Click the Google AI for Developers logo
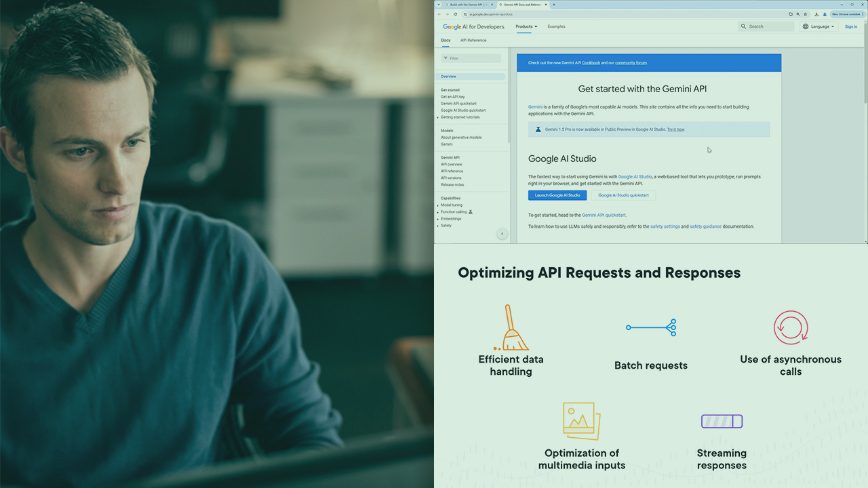868x488 pixels. coord(473,26)
